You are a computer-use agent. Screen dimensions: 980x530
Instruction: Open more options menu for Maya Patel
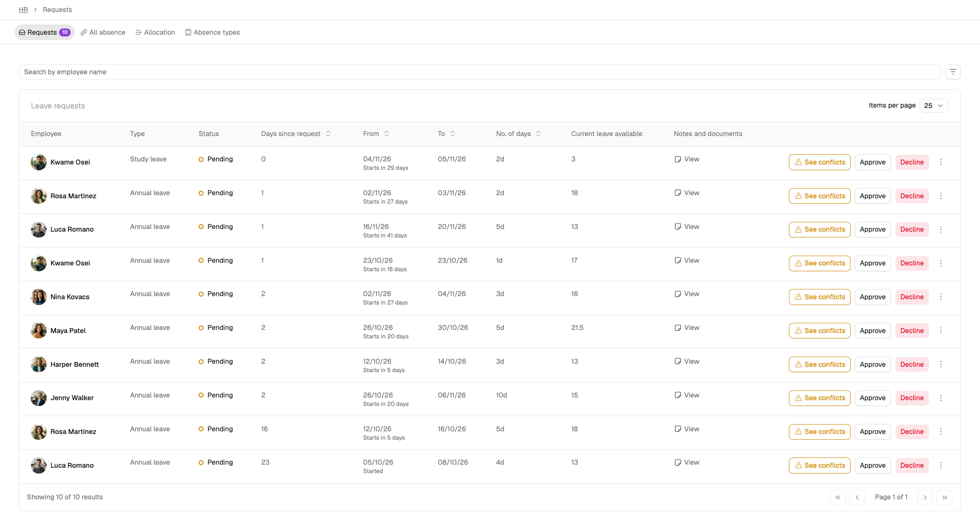941,331
